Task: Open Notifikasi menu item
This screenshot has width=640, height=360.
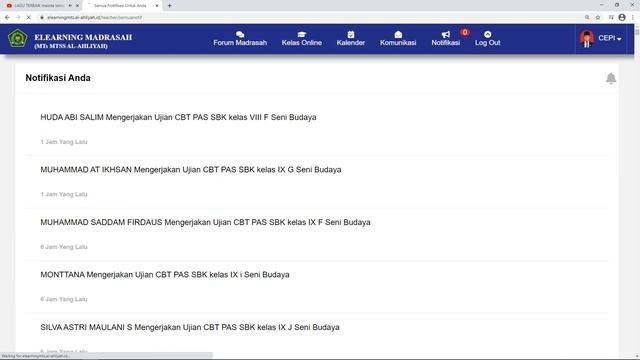Action: (x=446, y=39)
